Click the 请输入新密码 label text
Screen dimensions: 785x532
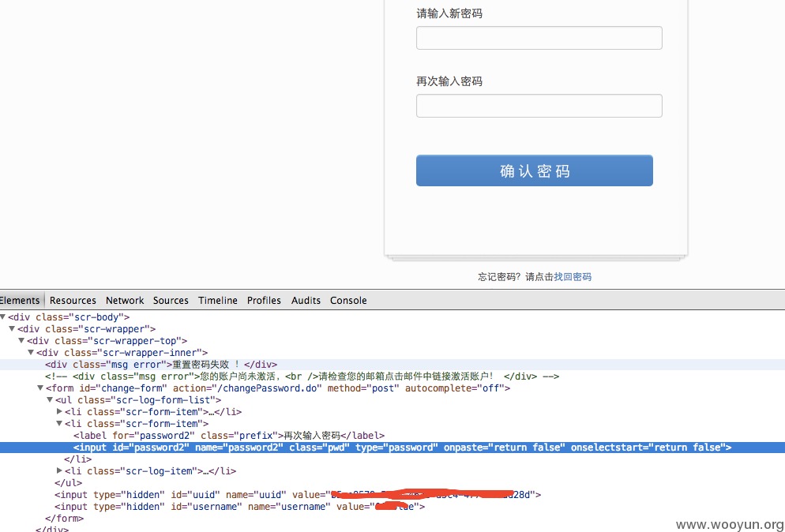pos(449,13)
